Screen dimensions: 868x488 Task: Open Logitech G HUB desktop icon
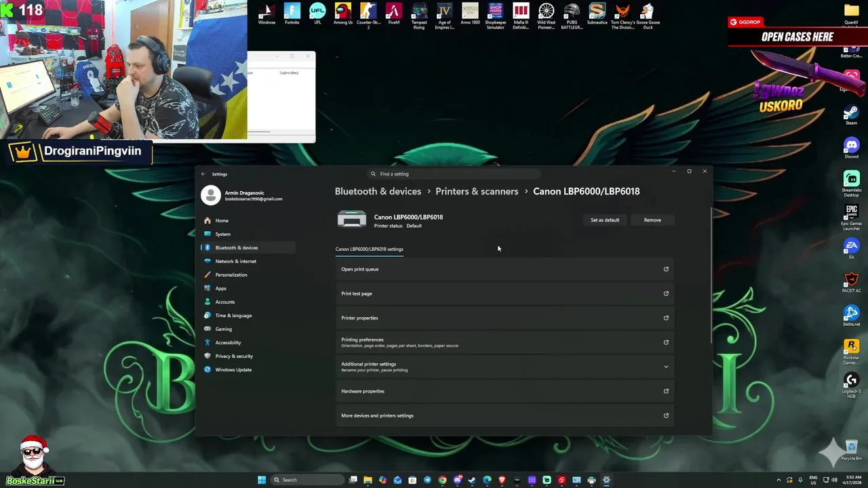click(x=851, y=386)
